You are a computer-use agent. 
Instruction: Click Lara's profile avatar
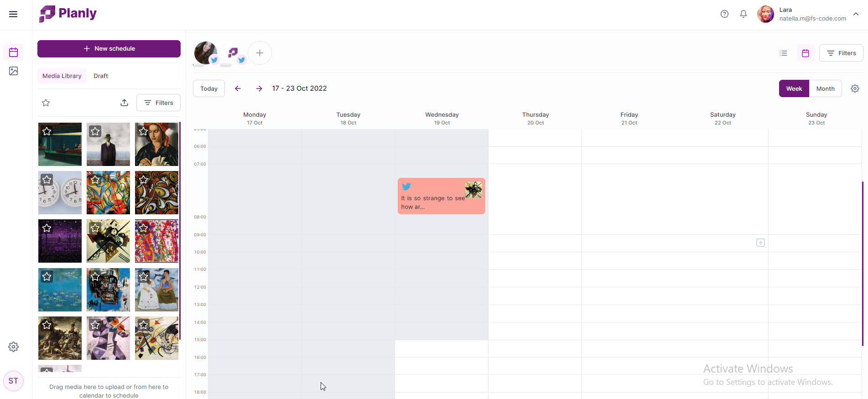tap(766, 14)
